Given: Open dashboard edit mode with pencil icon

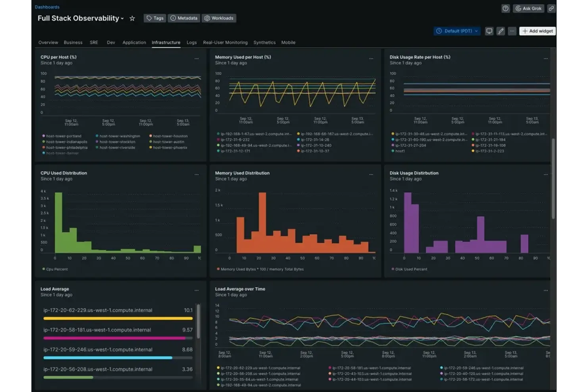Looking at the screenshot, I should (x=500, y=31).
